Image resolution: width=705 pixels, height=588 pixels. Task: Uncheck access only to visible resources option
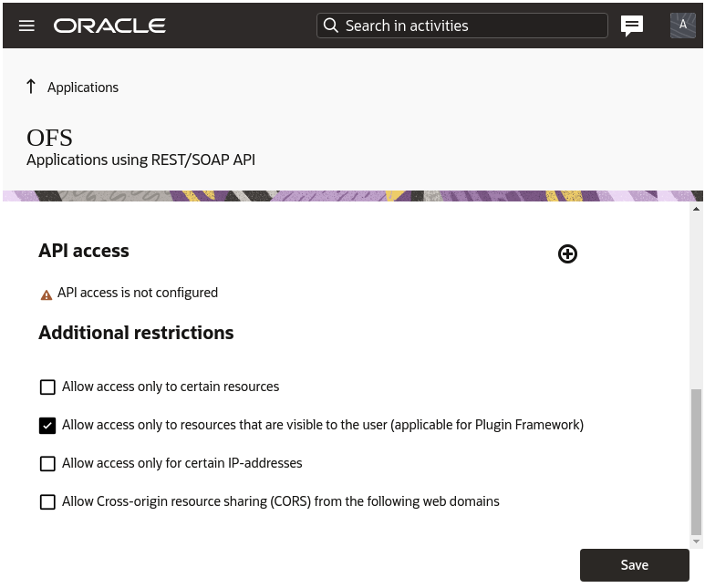pyautogui.click(x=47, y=425)
